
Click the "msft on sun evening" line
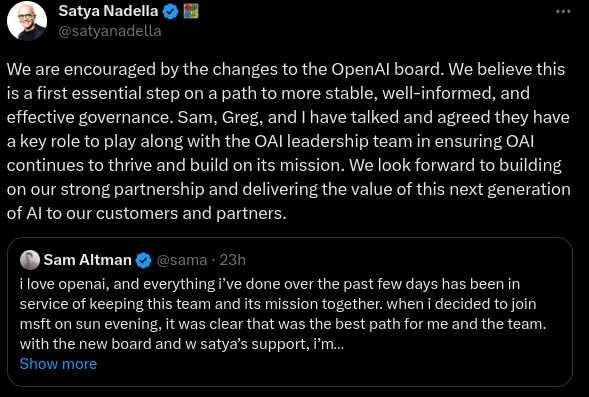tap(283, 324)
